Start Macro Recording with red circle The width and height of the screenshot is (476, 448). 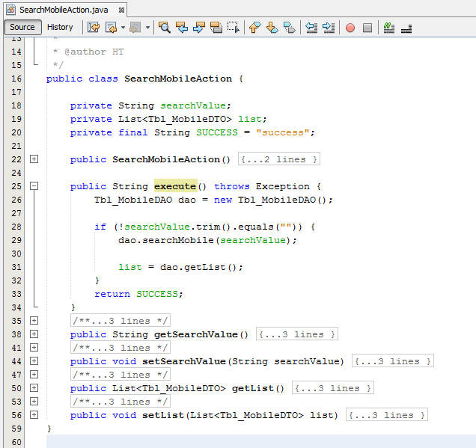point(350,28)
